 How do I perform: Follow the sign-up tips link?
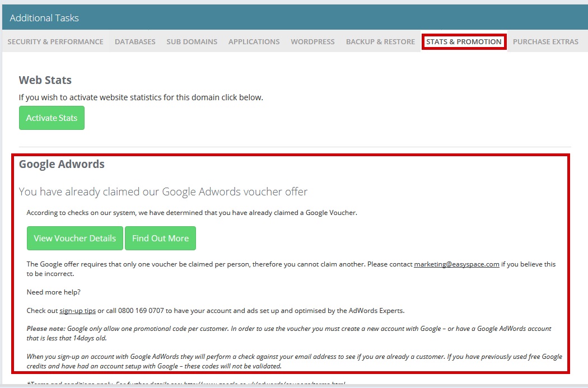[x=77, y=310]
